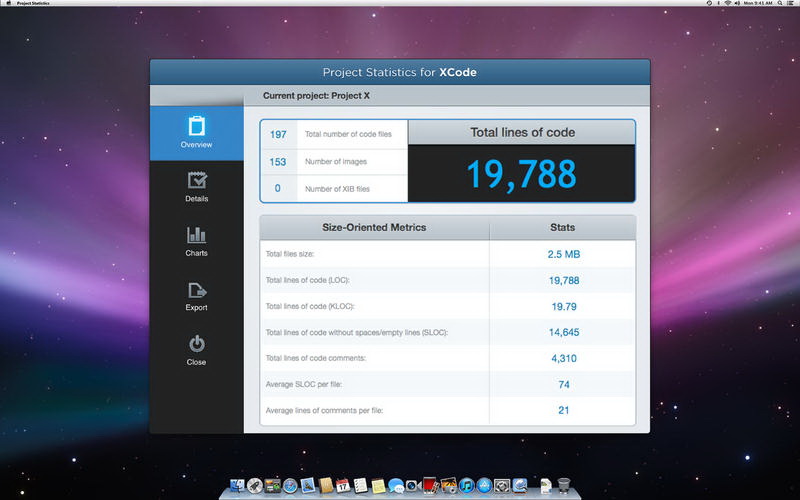Image resolution: width=800 pixels, height=500 pixels.
Task: Open iTunes from the dock
Action: point(465,486)
